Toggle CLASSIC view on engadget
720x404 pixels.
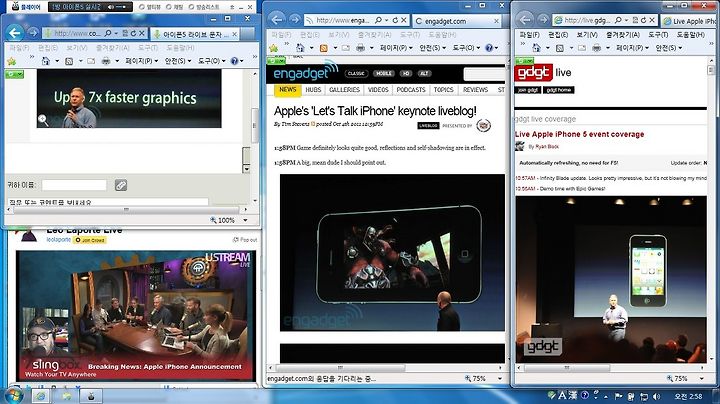click(x=356, y=73)
